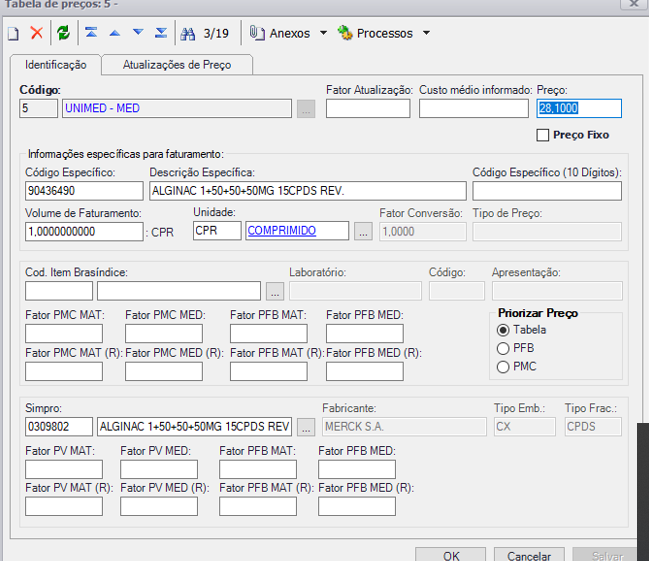The image size is (649, 561).
Task: Click Simpro description field ALGINAC
Action: (x=195, y=426)
